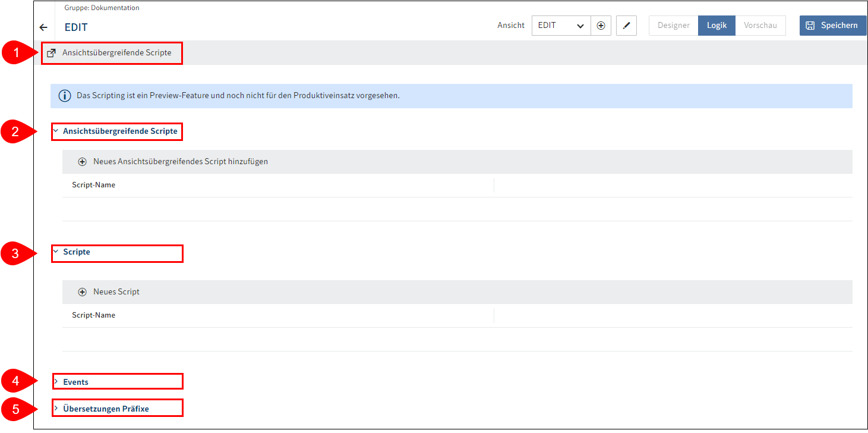Click the Gruppe: Dokumentation text
868x433 pixels.
click(x=102, y=8)
